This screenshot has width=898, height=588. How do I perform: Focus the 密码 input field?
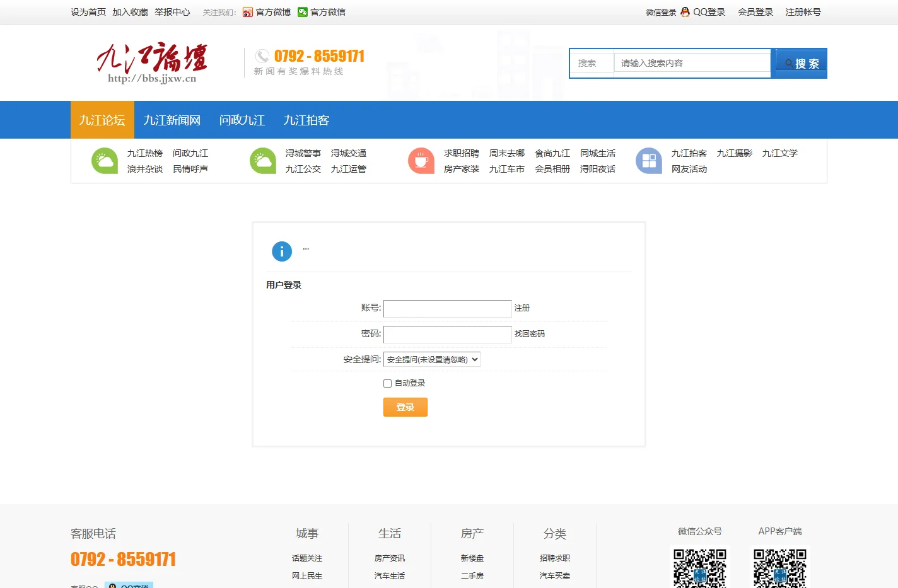[x=448, y=335]
